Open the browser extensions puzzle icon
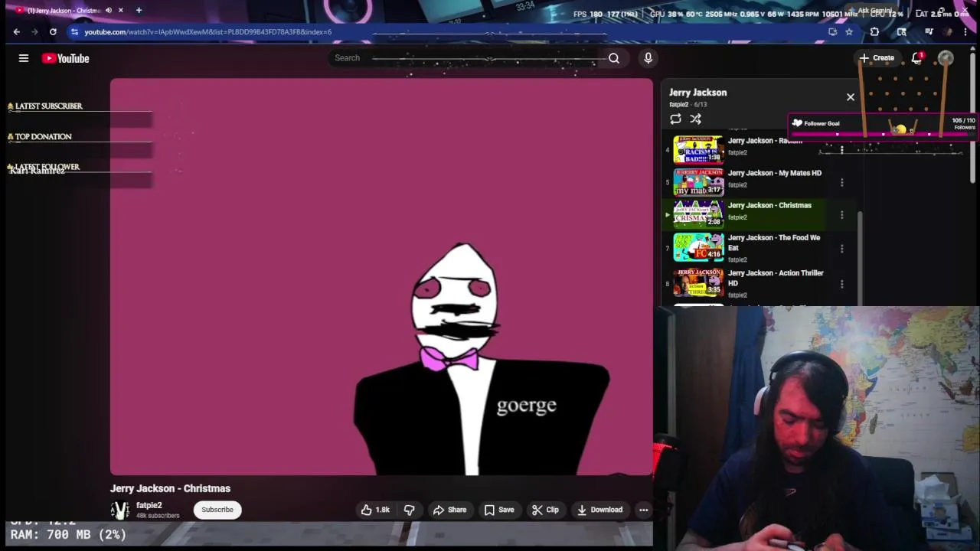 pyautogui.click(x=874, y=31)
